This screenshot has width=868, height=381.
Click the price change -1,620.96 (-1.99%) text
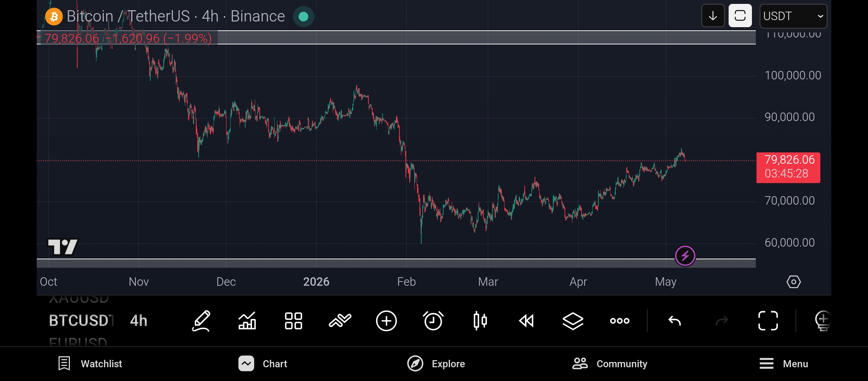[158, 38]
